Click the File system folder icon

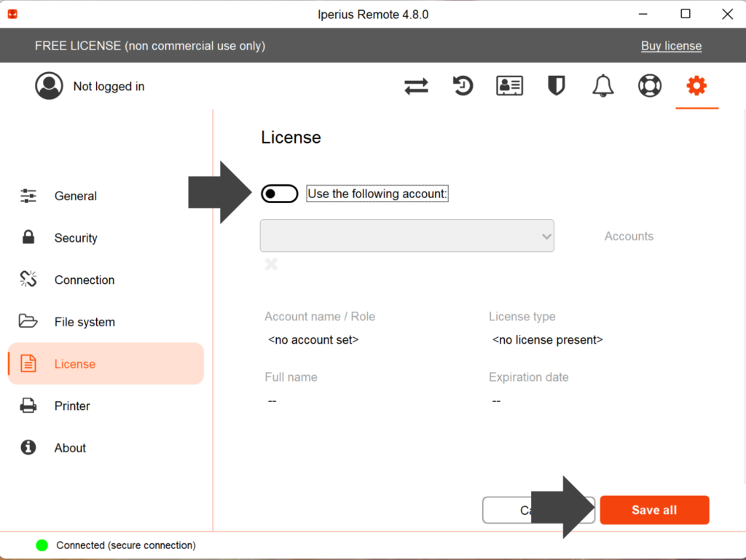click(28, 321)
